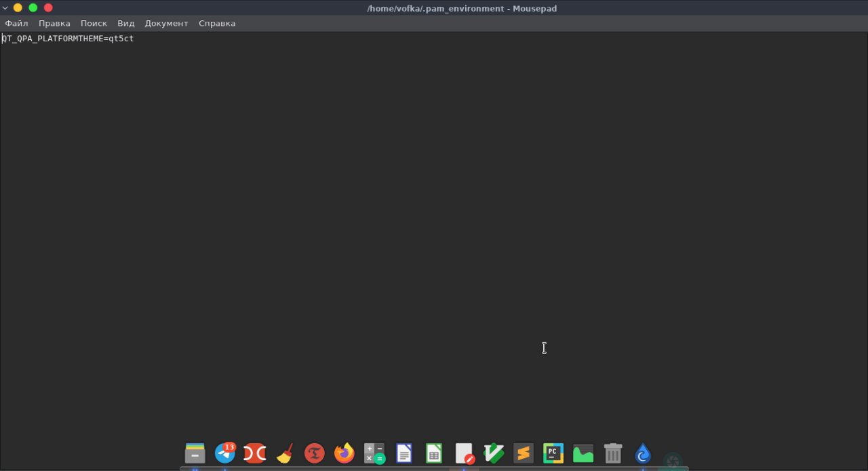Open the window menu arrow in titlebar
This screenshot has width=868, height=471.
[x=5, y=7]
